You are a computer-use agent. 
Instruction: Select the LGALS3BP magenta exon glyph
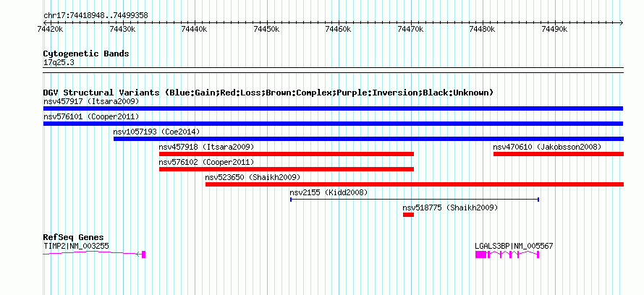click(507, 255)
